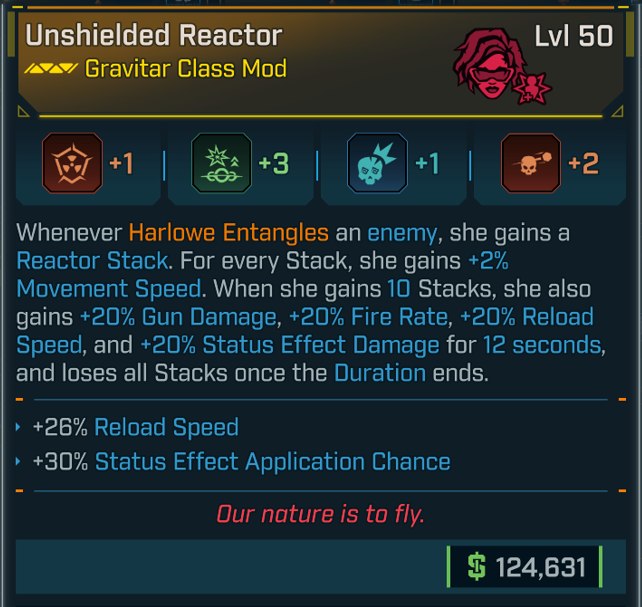This screenshot has height=607, width=642.
Task: Click the Lvl 50 level indicator
Action: [573, 36]
